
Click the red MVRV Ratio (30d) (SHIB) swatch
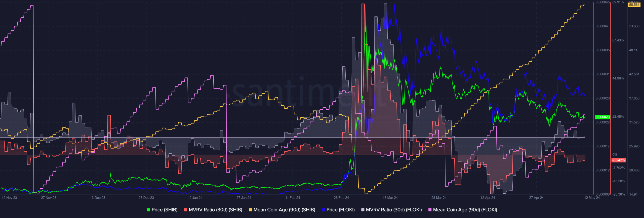pyautogui.click(x=186, y=210)
